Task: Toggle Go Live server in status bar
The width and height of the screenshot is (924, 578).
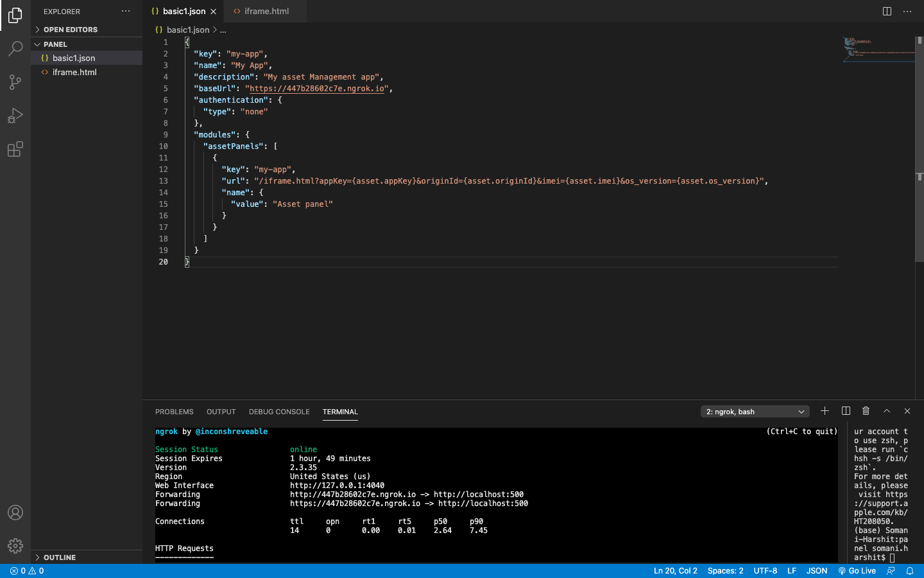Action: [x=857, y=570]
